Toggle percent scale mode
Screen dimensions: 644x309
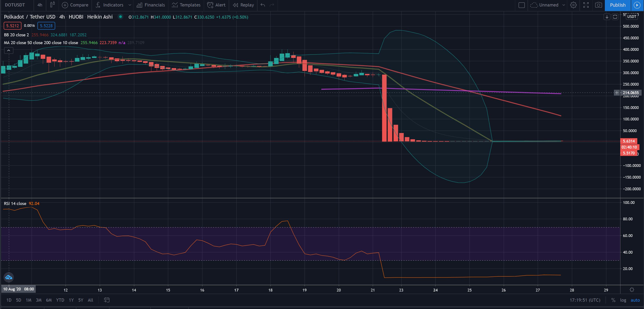click(613, 300)
